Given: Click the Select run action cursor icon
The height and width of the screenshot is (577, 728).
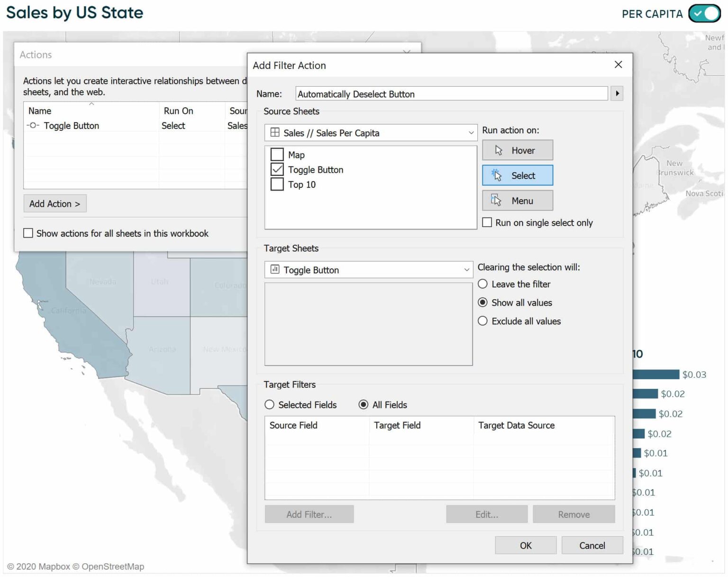Looking at the screenshot, I should (497, 175).
